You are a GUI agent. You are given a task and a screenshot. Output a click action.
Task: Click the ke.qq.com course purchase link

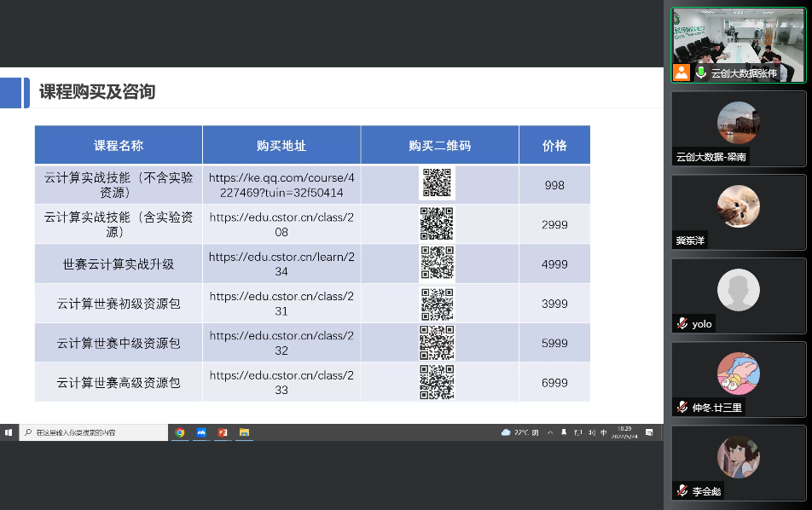tap(281, 185)
